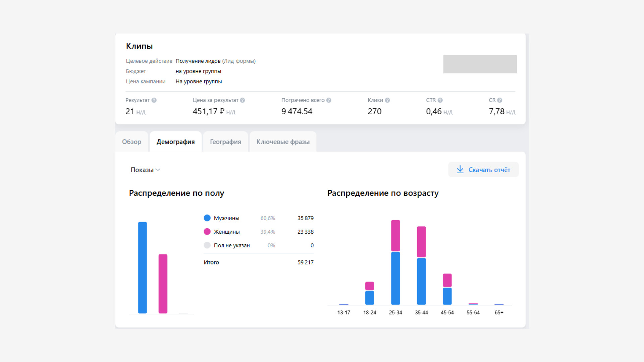Screen dimensions: 644x362
Task: Click the gray placeholder box in header
Action: tap(480, 64)
